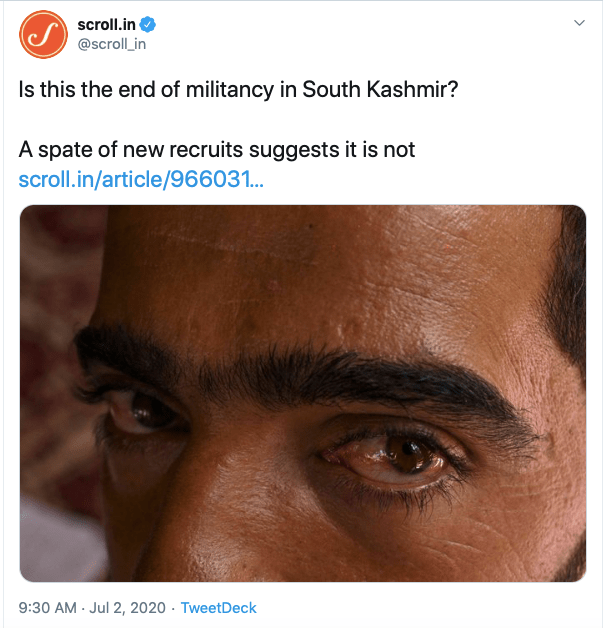The image size is (603, 628).
Task: Open the tweet options chevron menu
Action: tap(577, 24)
